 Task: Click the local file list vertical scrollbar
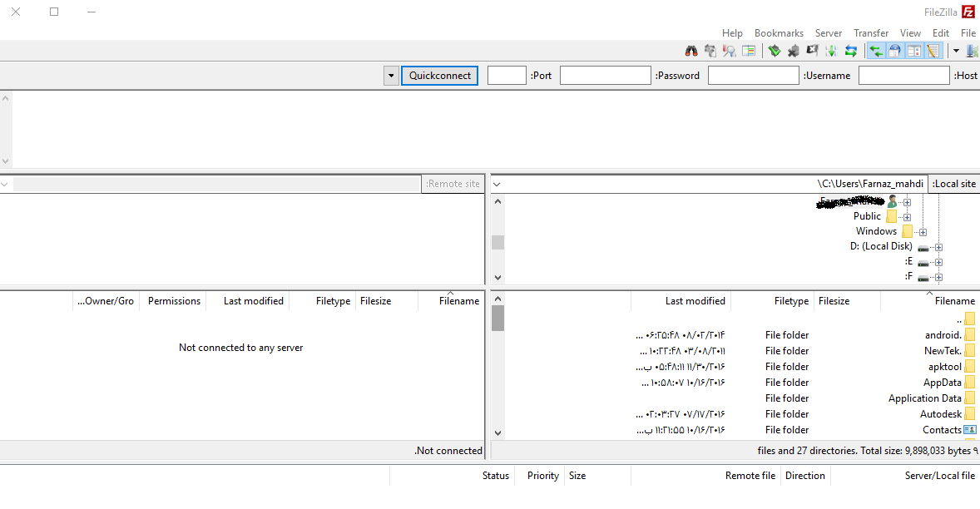[498, 374]
